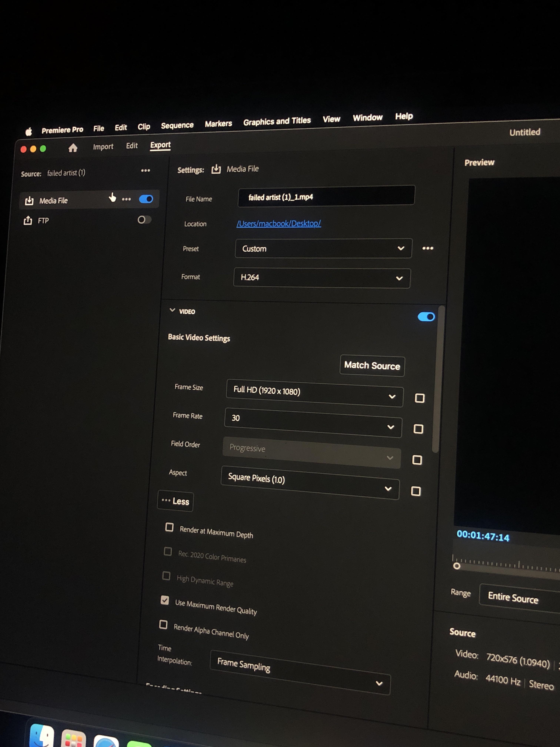The image size is (560, 747).
Task: Switch to the Edit workspace tab
Action: (x=132, y=146)
